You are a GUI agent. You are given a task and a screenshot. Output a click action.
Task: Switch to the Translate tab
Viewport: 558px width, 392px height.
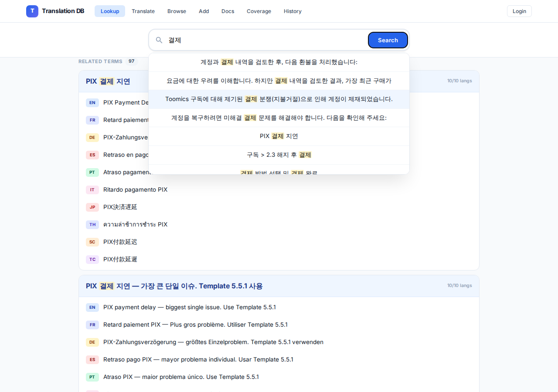tap(143, 11)
